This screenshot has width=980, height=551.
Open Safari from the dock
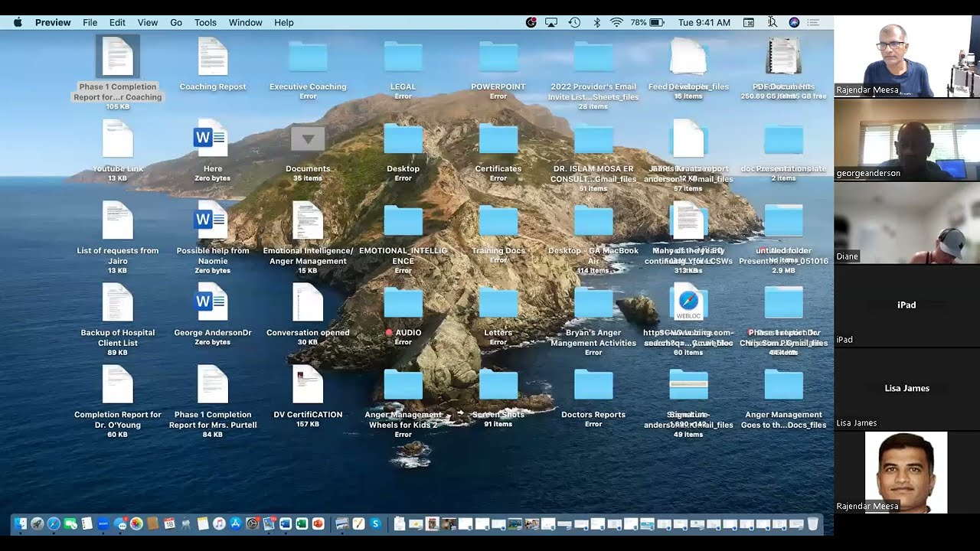54,524
